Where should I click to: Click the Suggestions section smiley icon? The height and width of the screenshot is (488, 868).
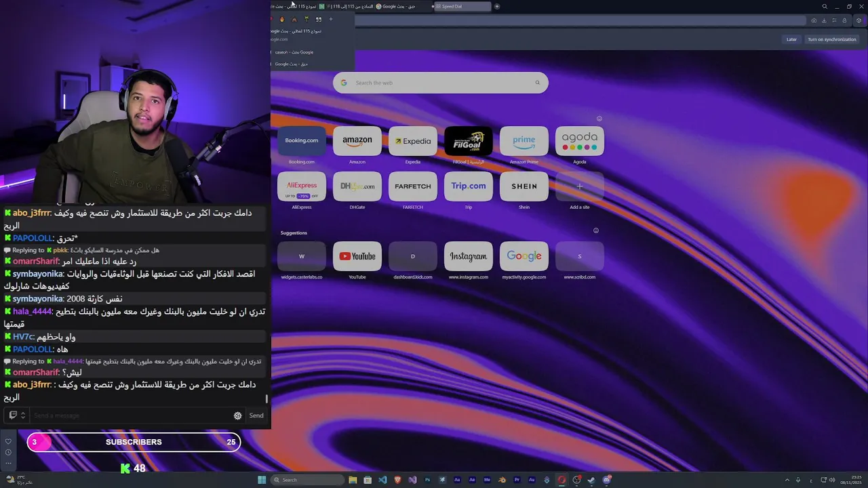coord(596,230)
